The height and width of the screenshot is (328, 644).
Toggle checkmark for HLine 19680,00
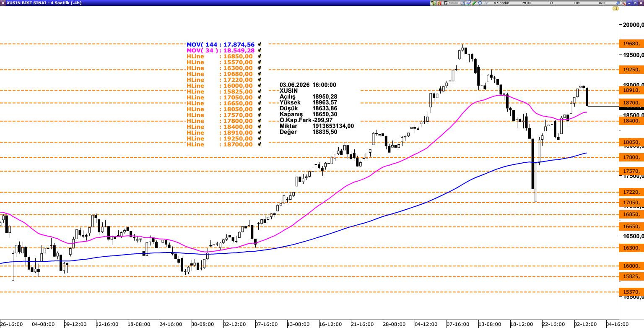tap(260, 74)
